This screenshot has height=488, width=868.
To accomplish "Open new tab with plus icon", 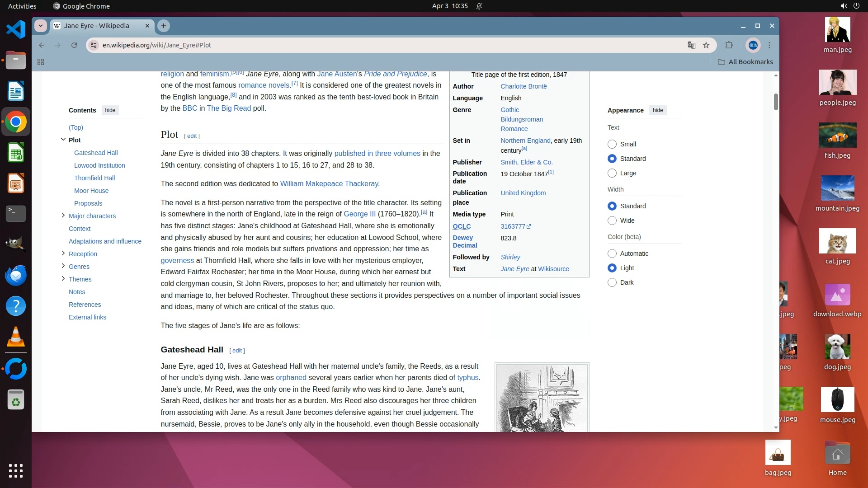I will [164, 26].
